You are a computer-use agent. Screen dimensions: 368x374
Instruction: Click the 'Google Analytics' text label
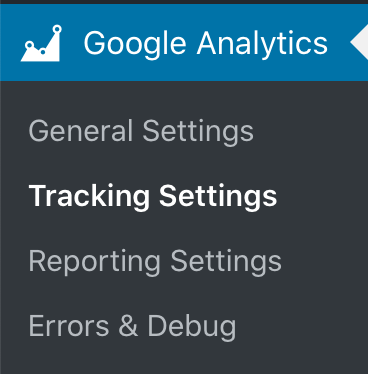point(206,44)
